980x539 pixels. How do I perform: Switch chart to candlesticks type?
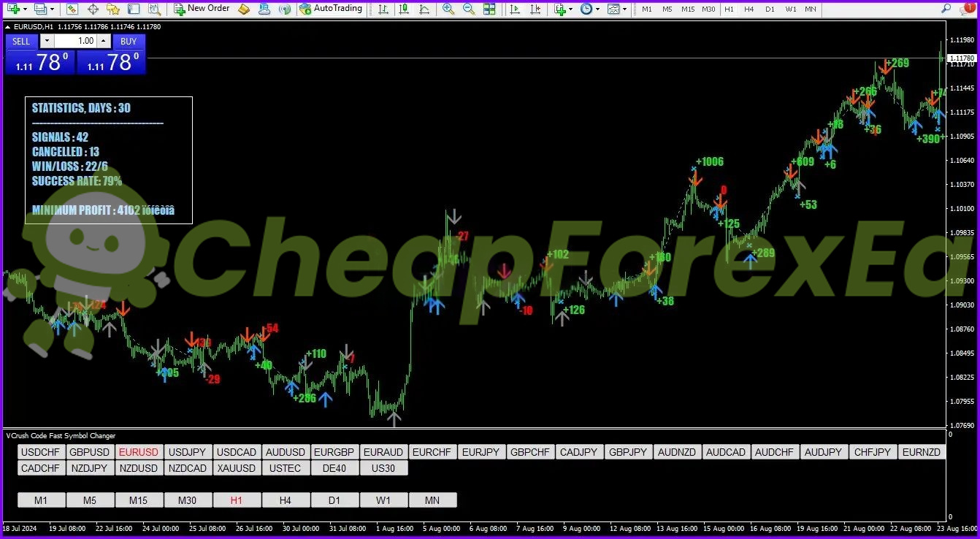404,9
